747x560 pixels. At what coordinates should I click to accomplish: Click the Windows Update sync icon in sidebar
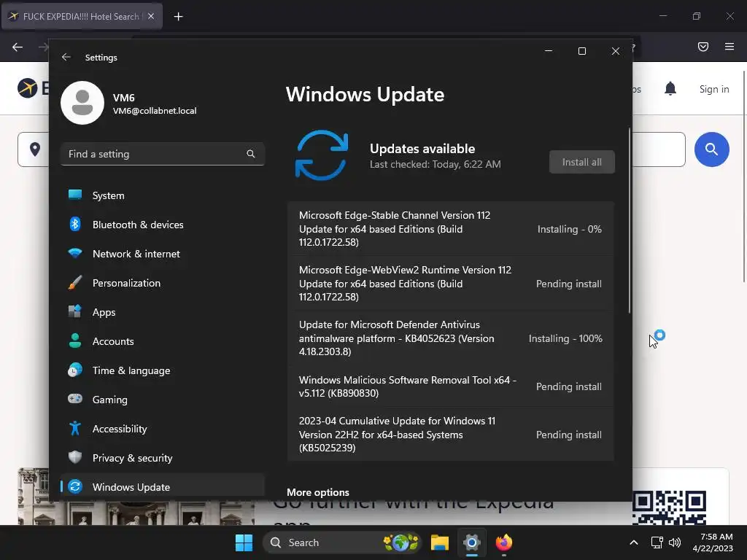point(75,486)
